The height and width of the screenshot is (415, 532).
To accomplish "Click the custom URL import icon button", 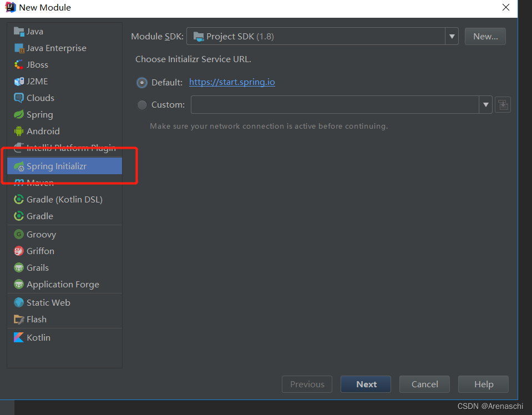I will click(503, 104).
